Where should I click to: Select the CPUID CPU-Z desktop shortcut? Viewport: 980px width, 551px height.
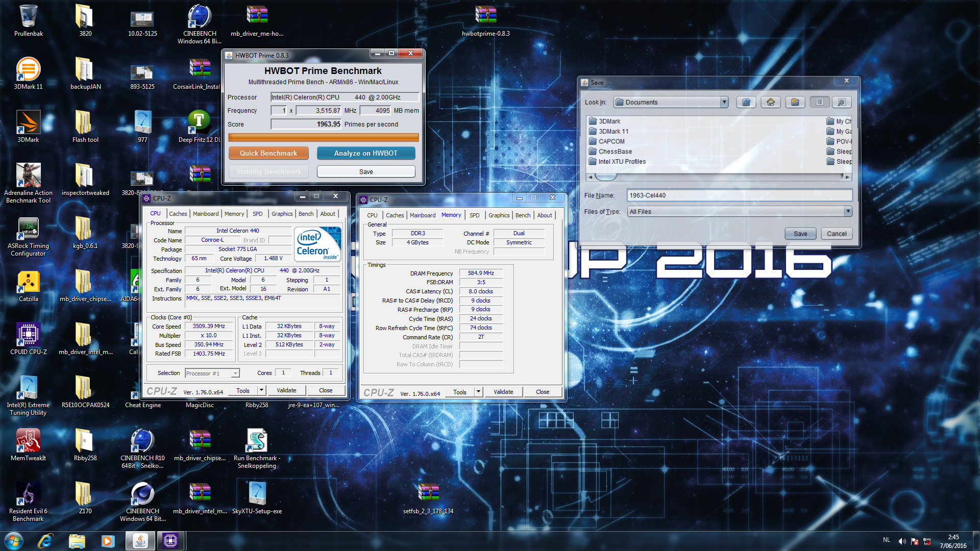click(x=29, y=339)
